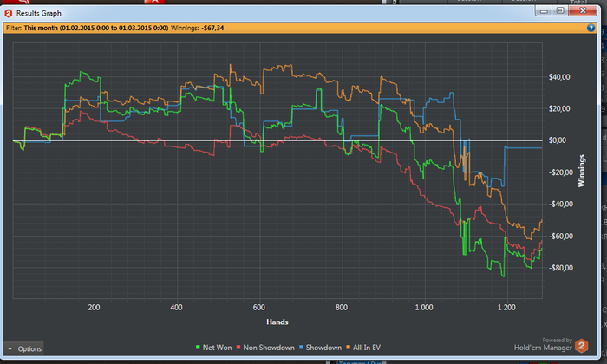Maximize the Results Graph window
This screenshot has width=607, height=364.
pos(560,10)
